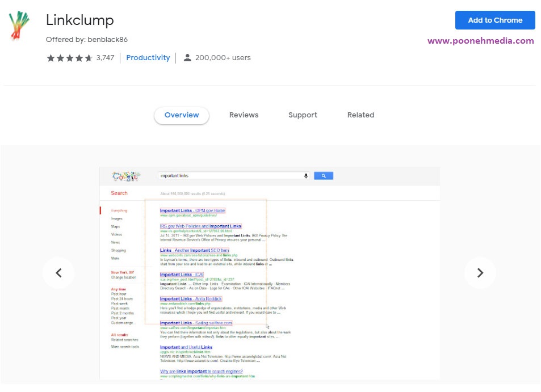Click 'Past week' filter in screenshot sidebar
The image size is (541, 392).
(119, 304)
